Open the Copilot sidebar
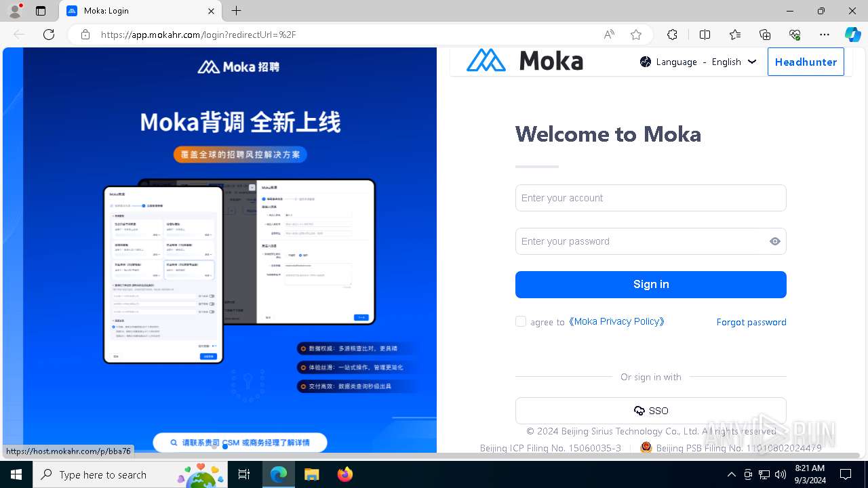 pyautogui.click(x=852, y=35)
